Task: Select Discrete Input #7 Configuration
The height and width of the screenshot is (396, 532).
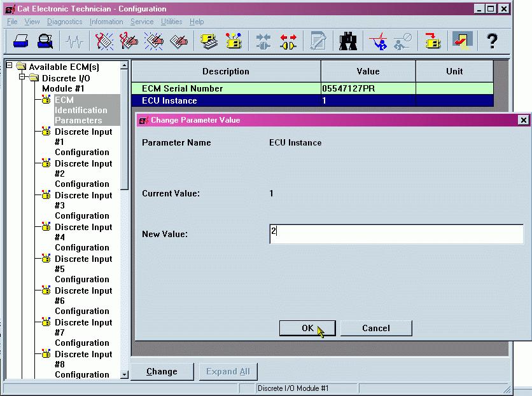Action: [x=82, y=332]
